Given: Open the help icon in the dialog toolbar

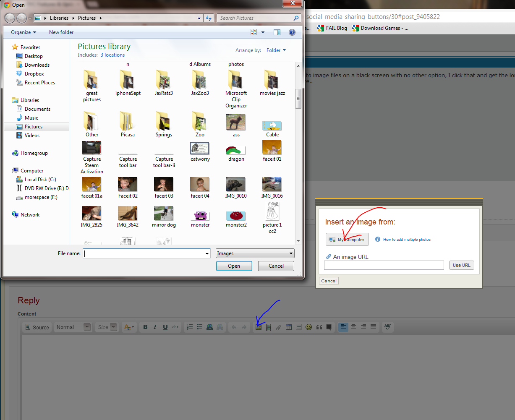Looking at the screenshot, I should [292, 32].
